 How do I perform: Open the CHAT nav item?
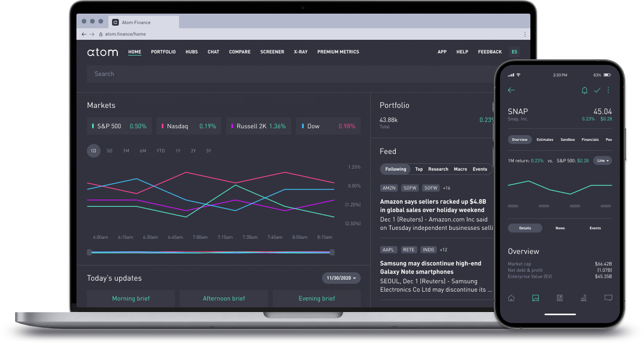[214, 52]
